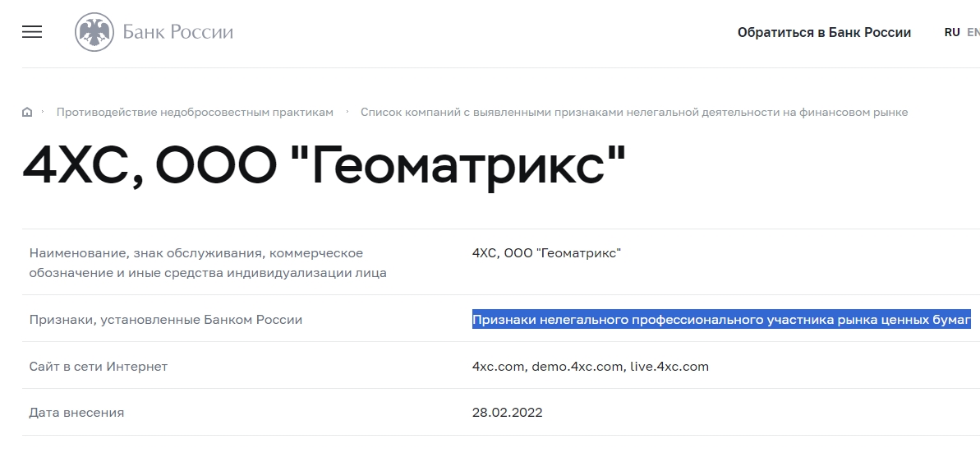Image resolution: width=980 pixels, height=453 pixels.
Task: Click the Bank of Russia eagle logo
Action: click(94, 32)
